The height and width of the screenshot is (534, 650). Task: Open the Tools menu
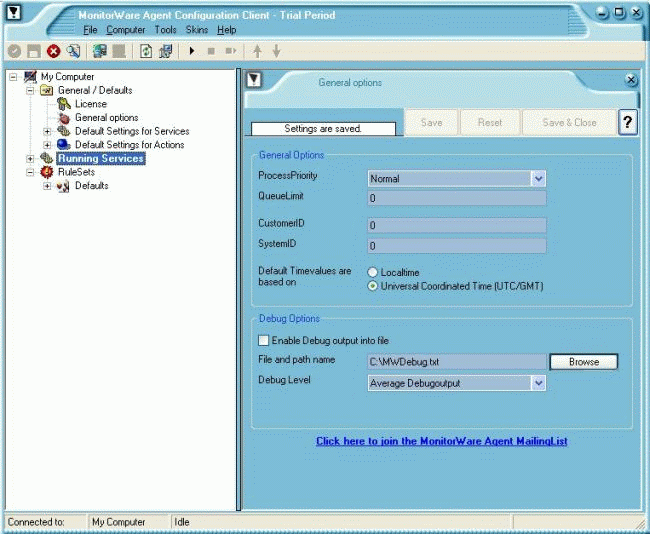pos(165,30)
